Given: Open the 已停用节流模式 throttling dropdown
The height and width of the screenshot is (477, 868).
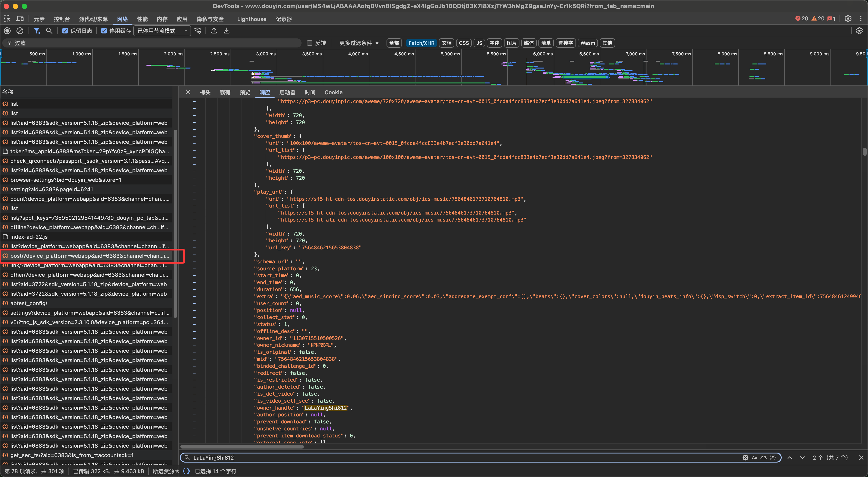Looking at the screenshot, I should pos(162,31).
